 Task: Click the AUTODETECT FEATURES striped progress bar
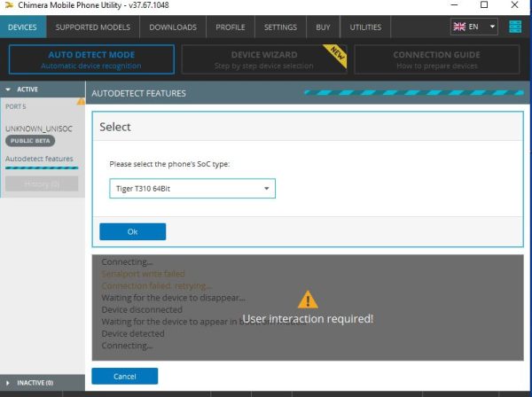[414, 92]
